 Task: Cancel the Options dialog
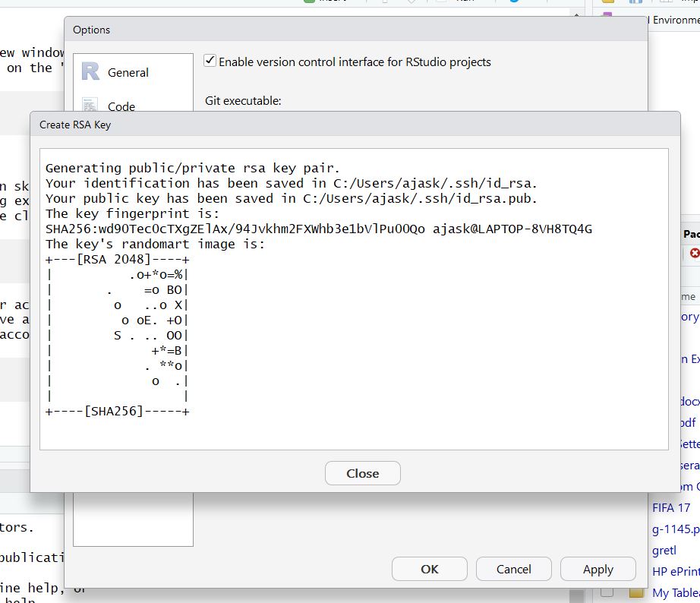(514, 569)
